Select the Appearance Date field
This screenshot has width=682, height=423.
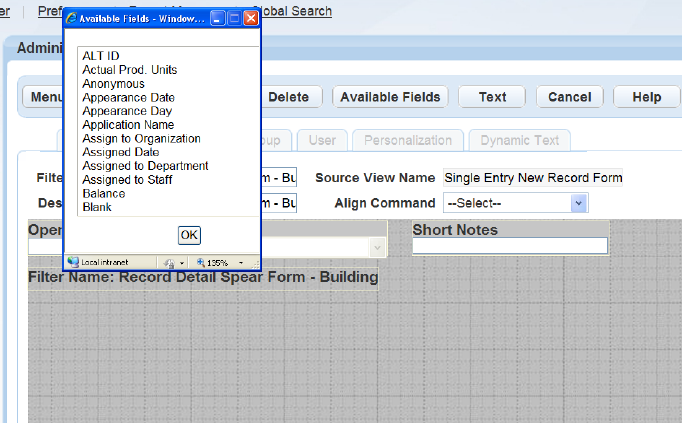coord(128,98)
